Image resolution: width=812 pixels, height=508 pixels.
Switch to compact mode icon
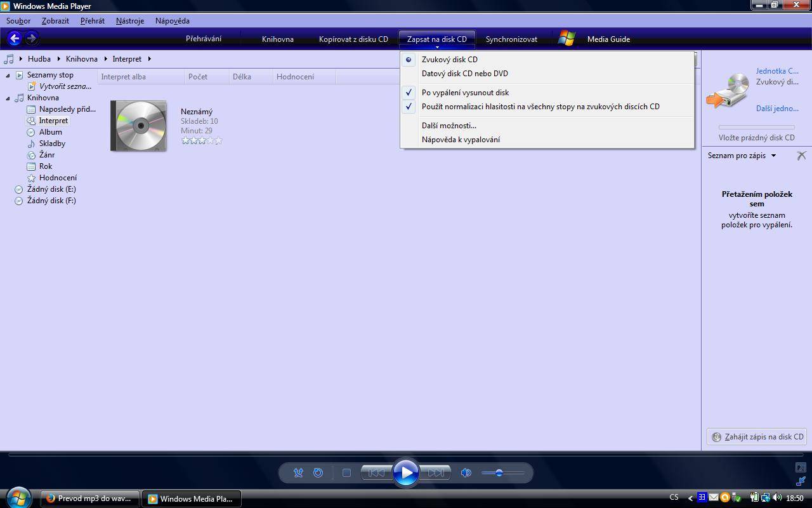coord(801,481)
